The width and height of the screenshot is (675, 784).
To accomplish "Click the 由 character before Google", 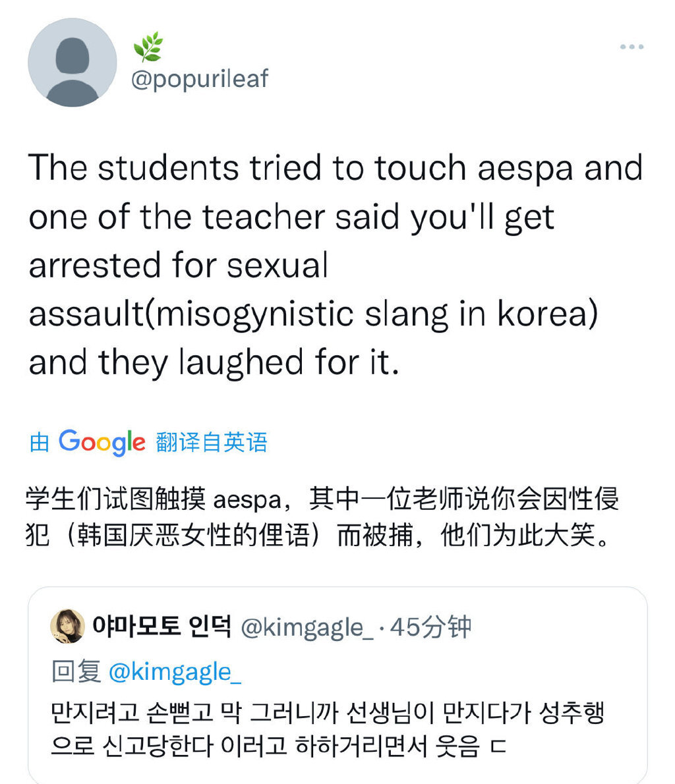I will (40, 443).
